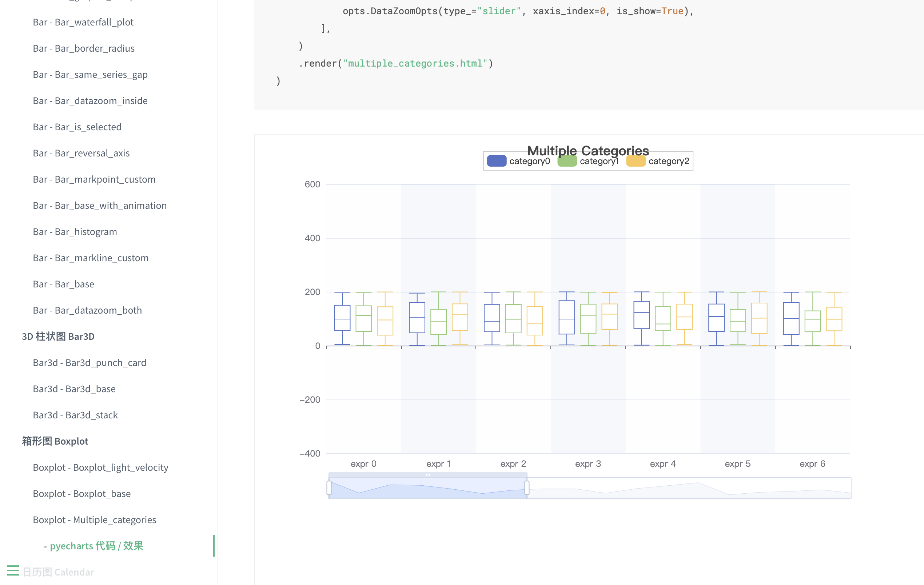Select Boxplot - Multiple_categories menu entry
Screen dimensions: 924x585
click(x=94, y=520)
